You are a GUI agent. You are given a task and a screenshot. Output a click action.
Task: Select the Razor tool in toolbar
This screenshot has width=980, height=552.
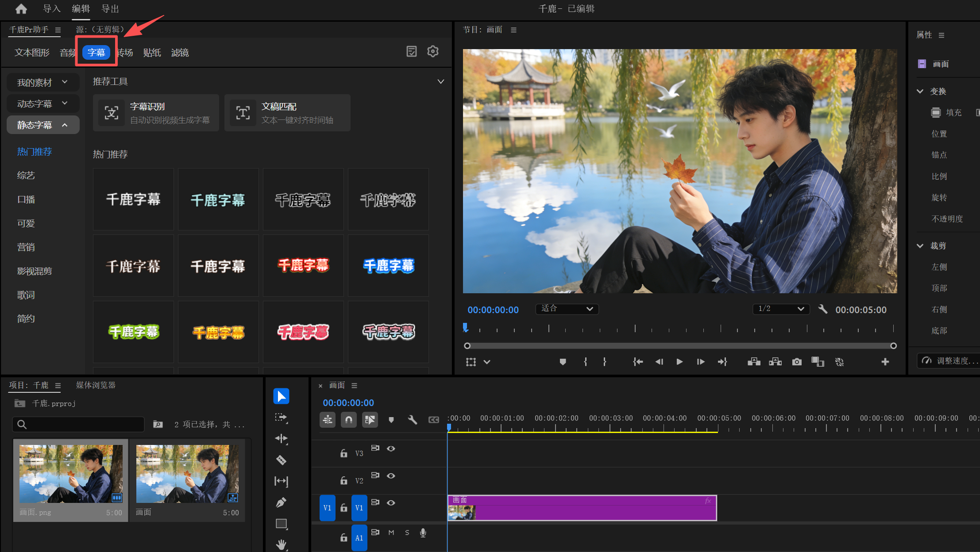click(281, 460)
